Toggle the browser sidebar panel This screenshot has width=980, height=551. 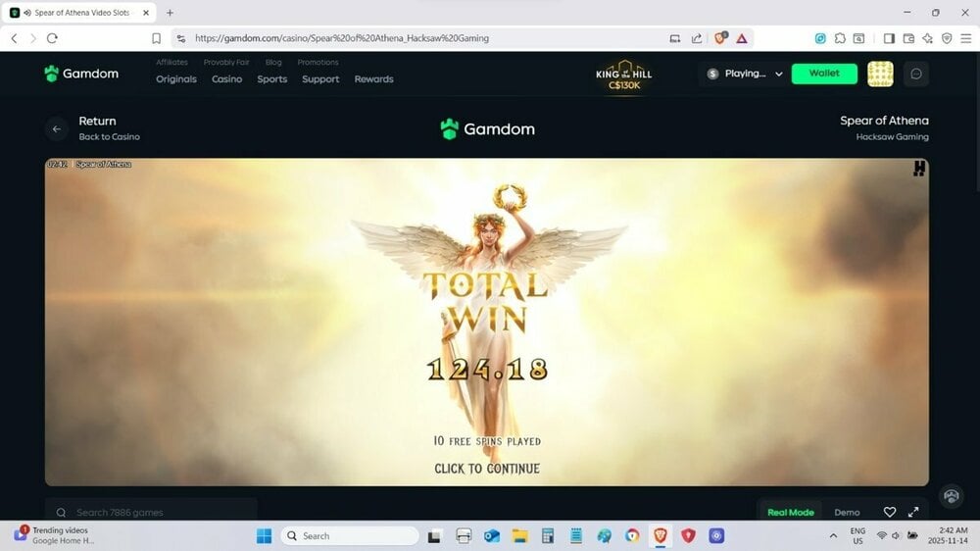[889, 38]
